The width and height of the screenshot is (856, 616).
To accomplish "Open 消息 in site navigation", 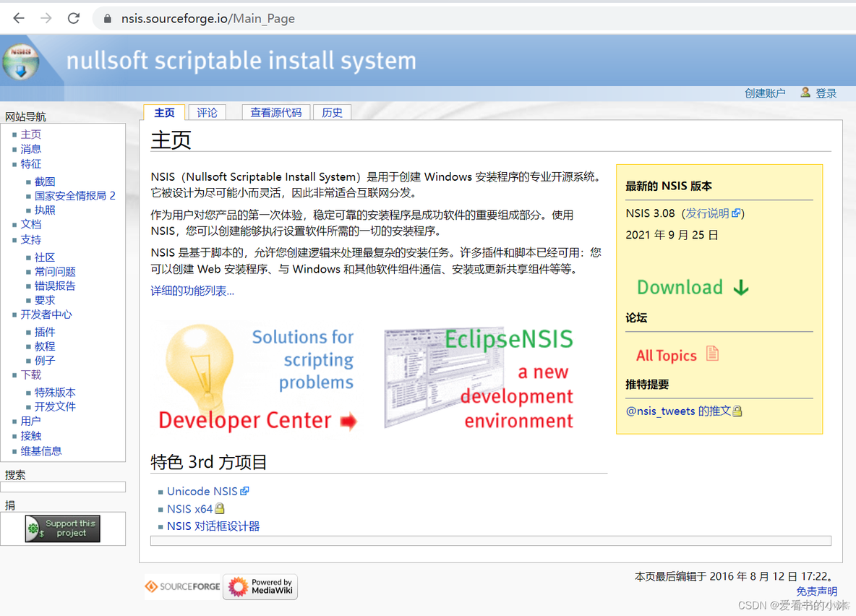I will pyautogui.click(x=30, y=149).
